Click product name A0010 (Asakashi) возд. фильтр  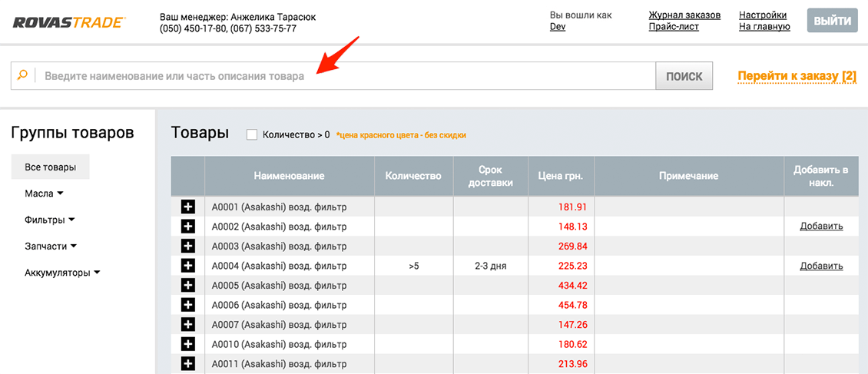pyautogui.click(x=279, y=344)
